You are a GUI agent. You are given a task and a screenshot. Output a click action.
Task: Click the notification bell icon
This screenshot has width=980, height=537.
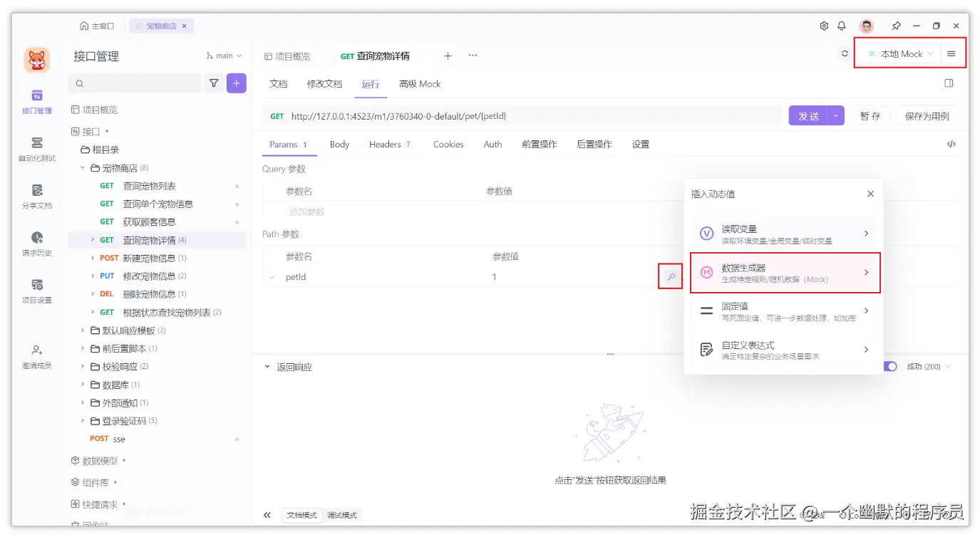tap(841, 26)
